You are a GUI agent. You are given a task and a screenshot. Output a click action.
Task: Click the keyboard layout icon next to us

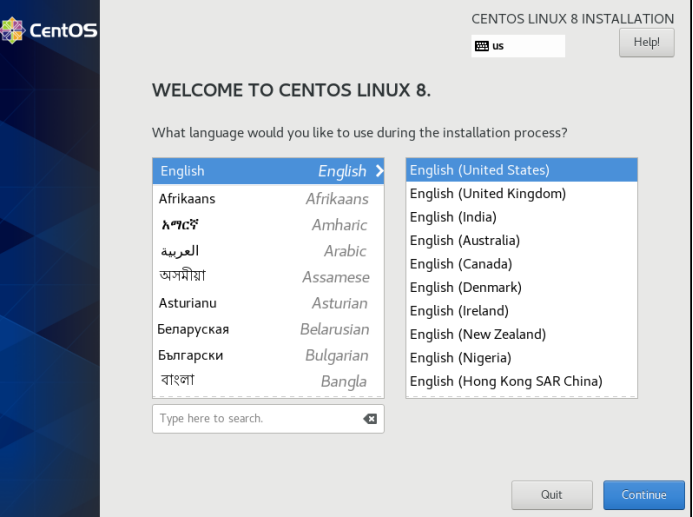click(481, 46)
